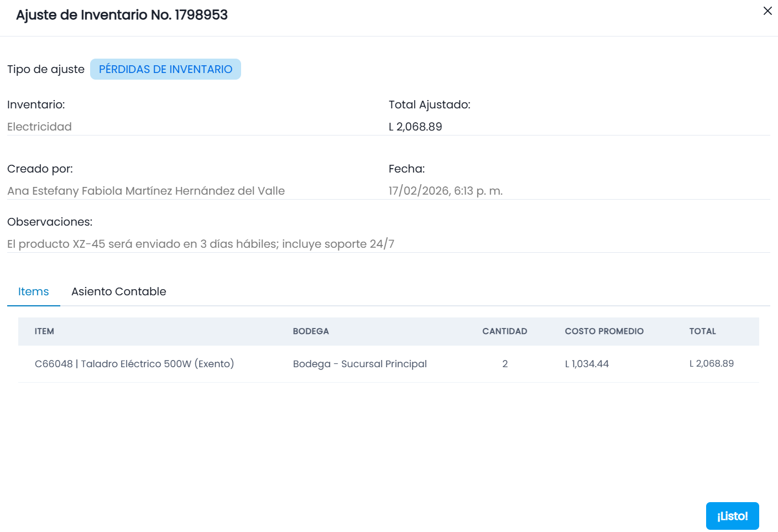778x532 pixels.
Task: Open the Asiento Contable tab
Action: [x=119, y=291]
